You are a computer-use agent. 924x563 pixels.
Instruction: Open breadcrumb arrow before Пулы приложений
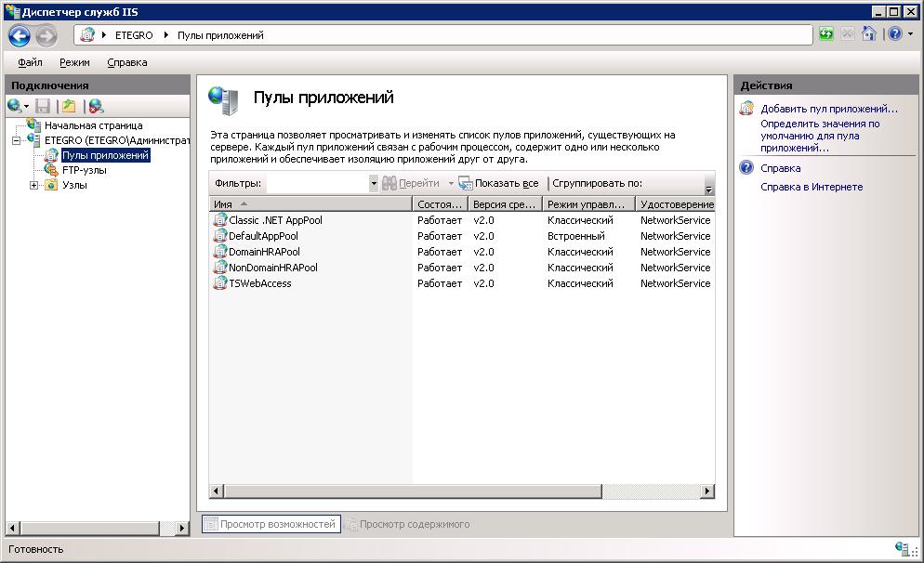pos(166,35)
